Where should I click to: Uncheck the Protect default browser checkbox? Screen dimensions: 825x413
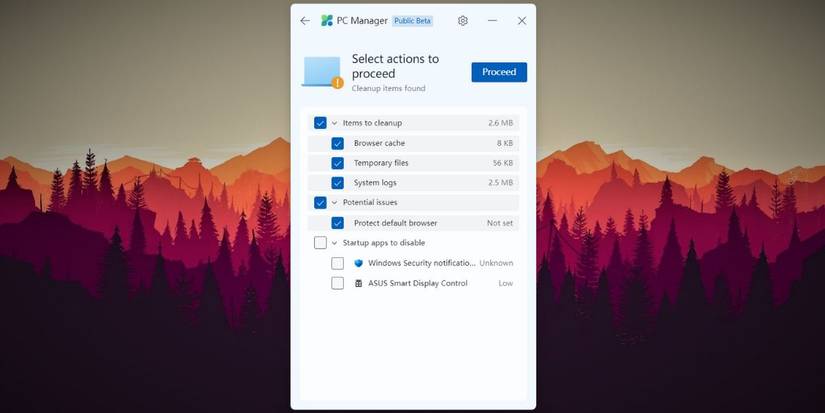pos(337,223)
